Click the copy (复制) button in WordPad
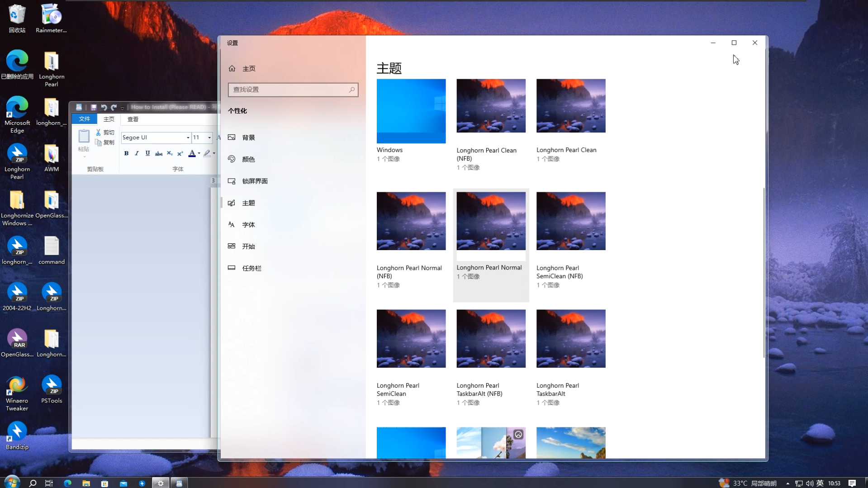This screenshot has height=488, width=868. click(105, 142)
